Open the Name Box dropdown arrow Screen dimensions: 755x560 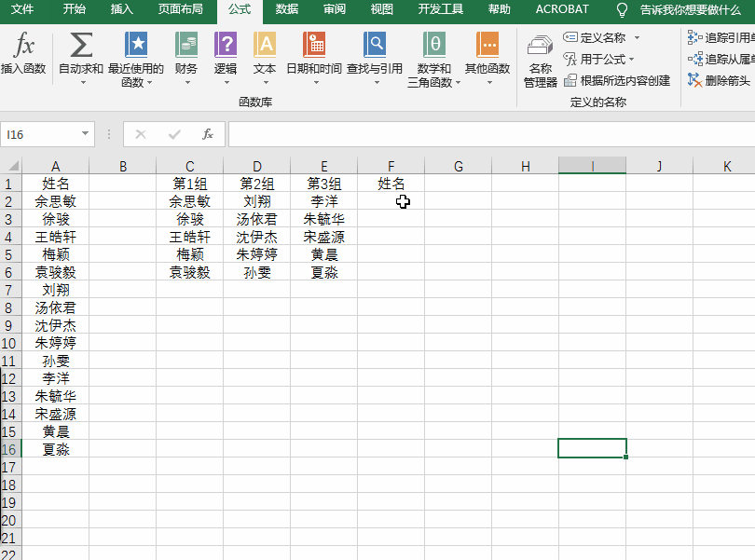(85, 133)
